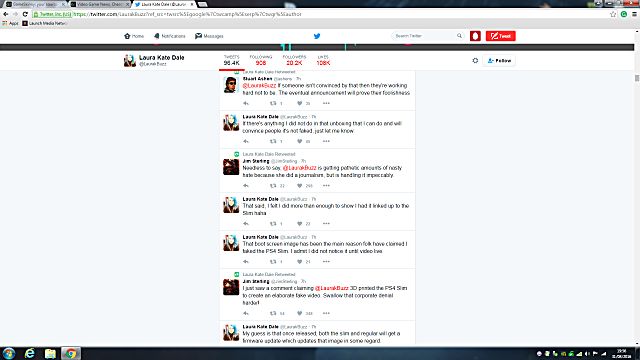This screenshot has width=640, height=360.
Task: Retweet Stuart Ashen's tweet
Action: click(273, 103)
